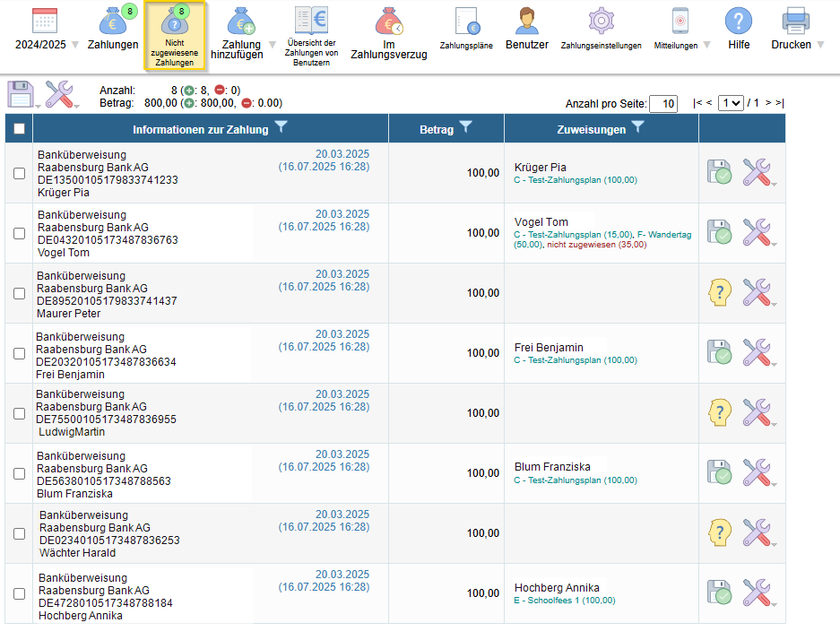Confirm assignment save icon for Frei Benjamin
This screenshot has height=640, width=840.
pyautogui.click(x=720, y=352)
